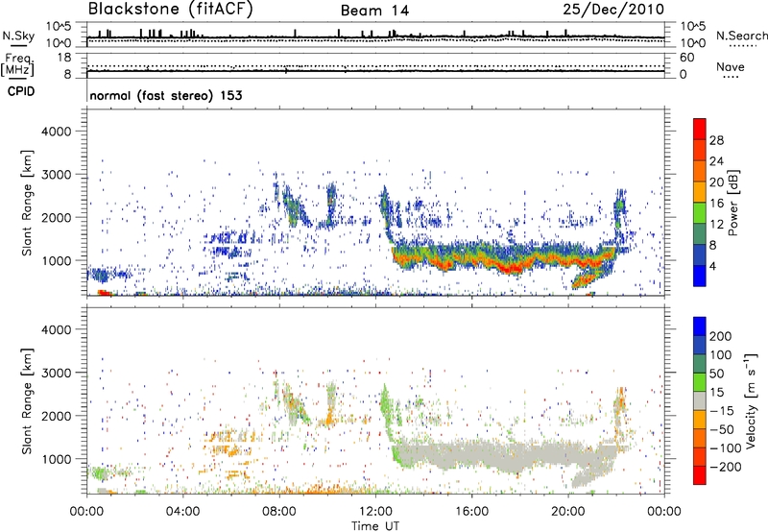Click the power panel 'Slant Range [km]' label

(27, 203)
